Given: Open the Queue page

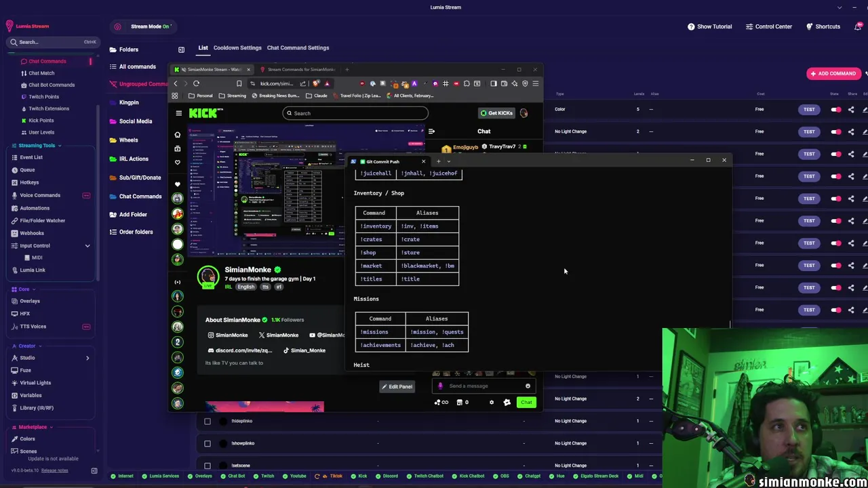Looking at the screenshot, I should point(27,169).
